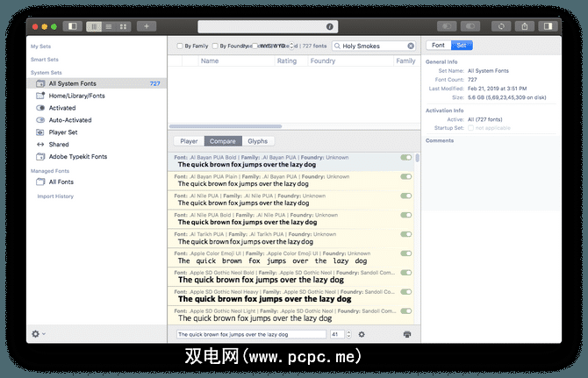Click the add (+) button in toolbar
Viewport: 588px width, 378px height.
click(146, 26)
